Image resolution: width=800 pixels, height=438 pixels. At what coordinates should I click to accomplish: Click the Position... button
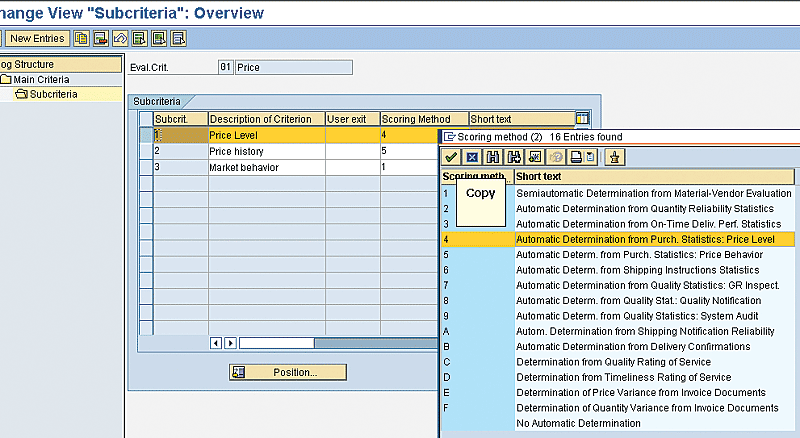pos(288,372)
